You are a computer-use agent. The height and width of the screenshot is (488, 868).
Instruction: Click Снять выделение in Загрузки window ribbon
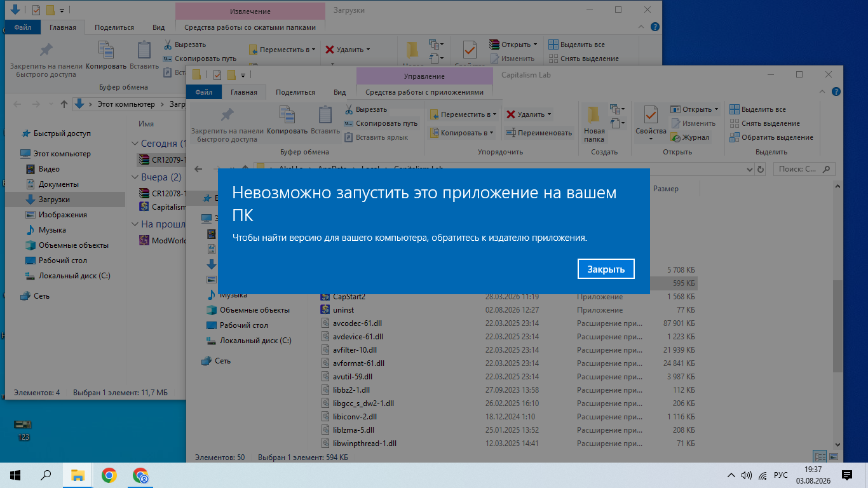[x=584, y=58]
